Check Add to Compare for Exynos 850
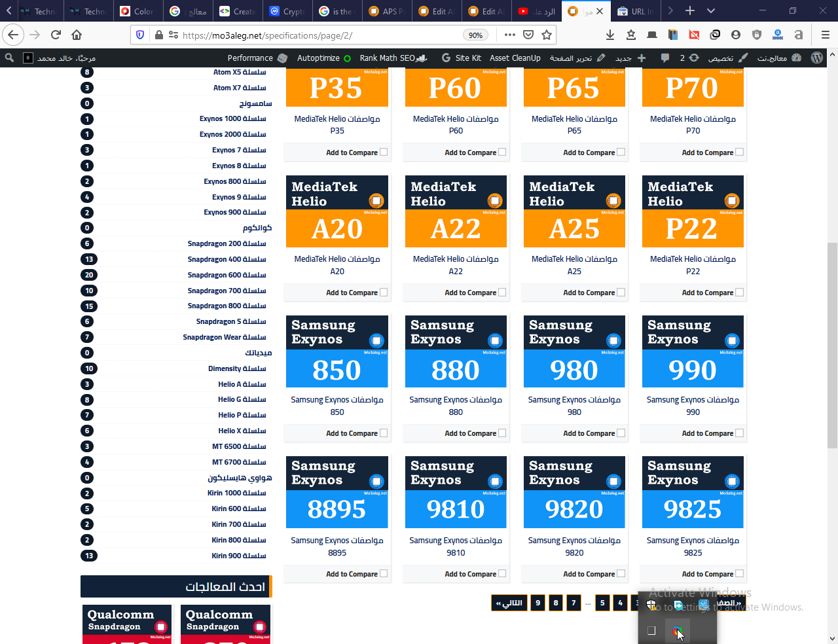The image size is (838, 644). pos(384,433)
